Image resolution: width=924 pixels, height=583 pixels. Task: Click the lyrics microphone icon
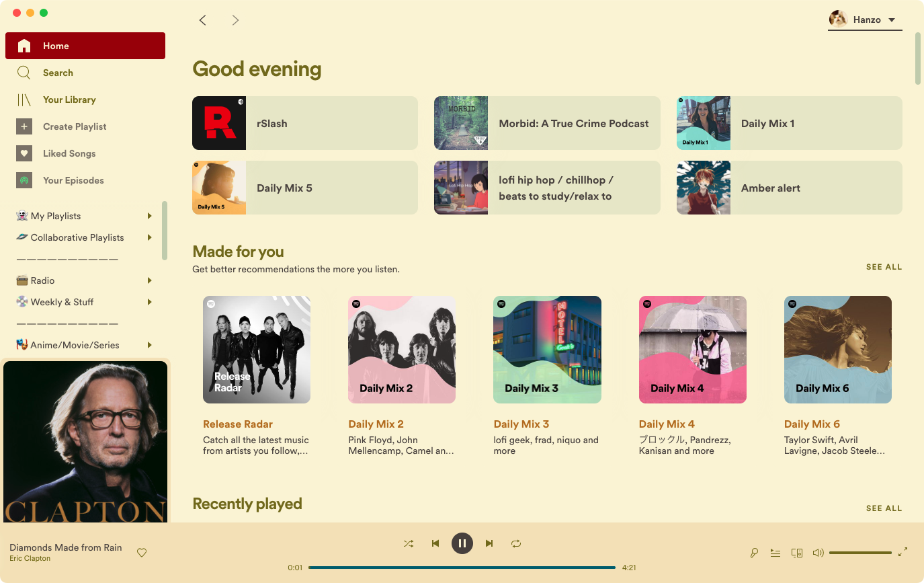[x=754, y=553]
